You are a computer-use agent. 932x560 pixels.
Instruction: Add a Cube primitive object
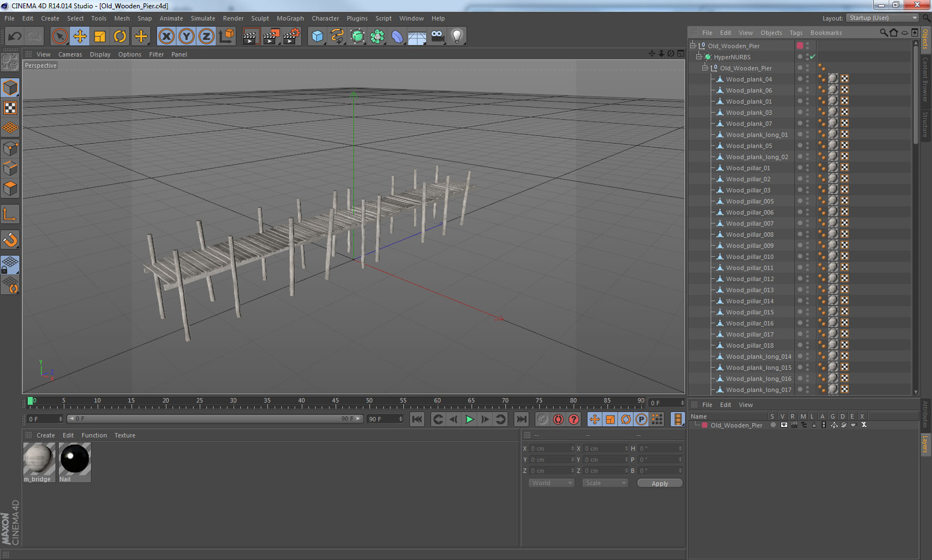[317, 37]
